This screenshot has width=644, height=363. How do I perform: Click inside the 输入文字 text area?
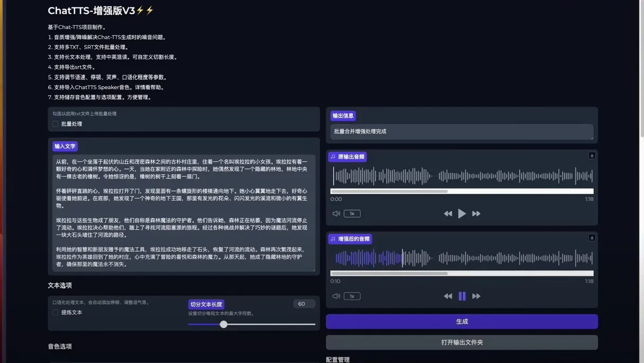[x=184, y=213]
